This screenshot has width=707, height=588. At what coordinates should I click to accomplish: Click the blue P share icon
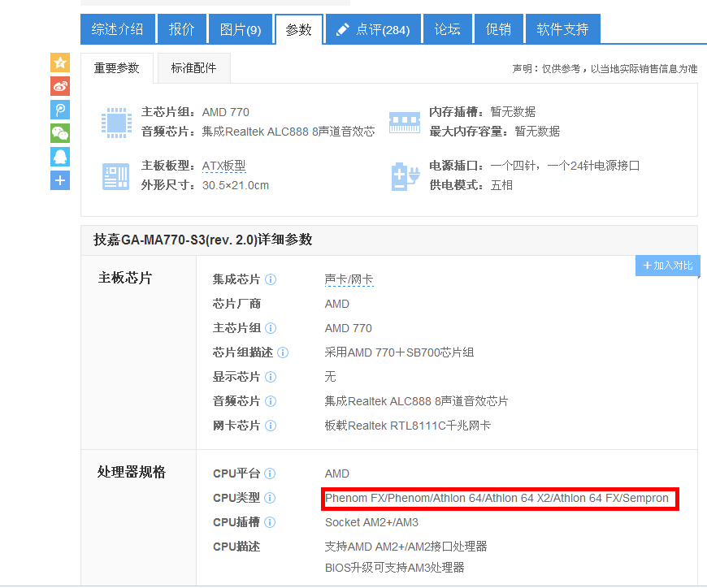pos(60,110)
